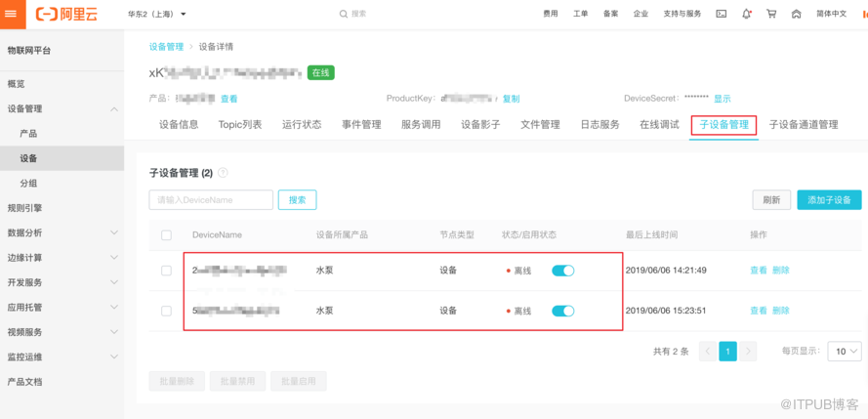Click the Alibaba Cloud (阿里云) logo

pyautogui.click(x=67, y=14)
